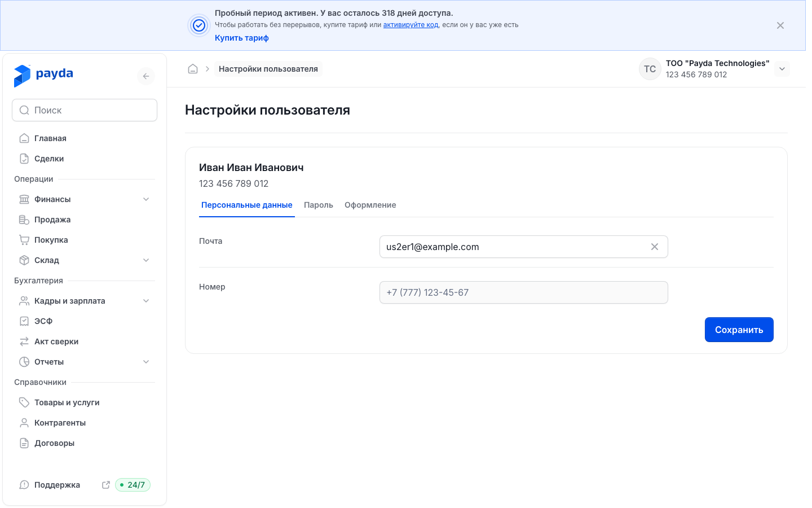Clear the email field with X icon
The image size is (812, 508).
655,247
